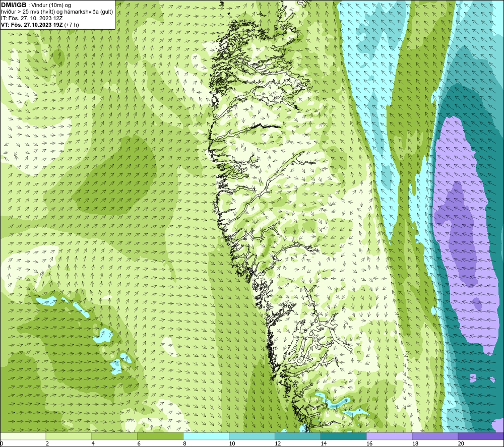Screen dimensions: 504x447
Task: Click the scale label '2'
Action: point(47,444)
